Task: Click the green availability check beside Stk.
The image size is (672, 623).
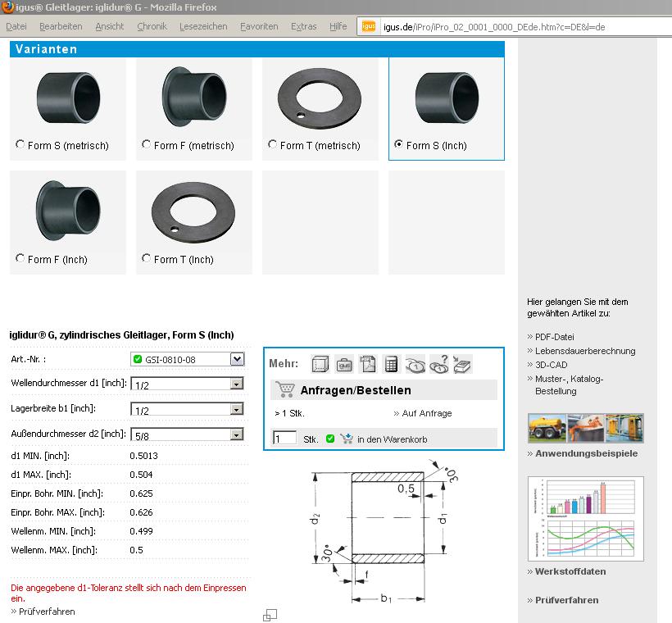Action: point(330,439)
